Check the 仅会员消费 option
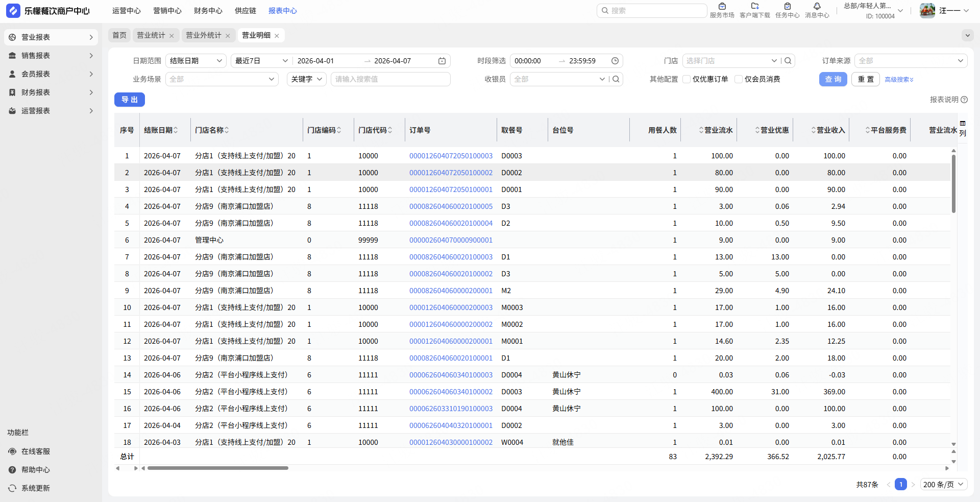Image resolution: width=980 pixels, height=502 pixels. pos(739,79)
